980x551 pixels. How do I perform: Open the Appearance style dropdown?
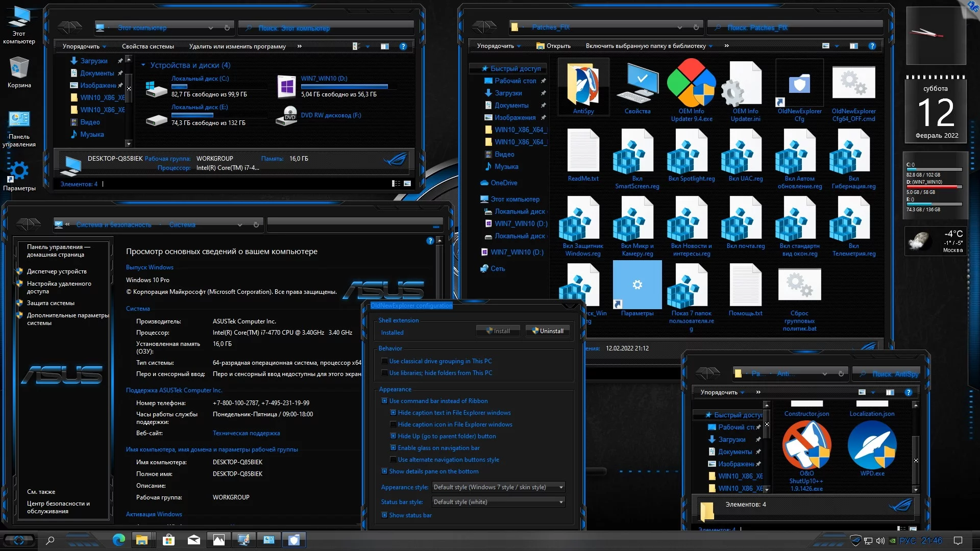(498, 487)
